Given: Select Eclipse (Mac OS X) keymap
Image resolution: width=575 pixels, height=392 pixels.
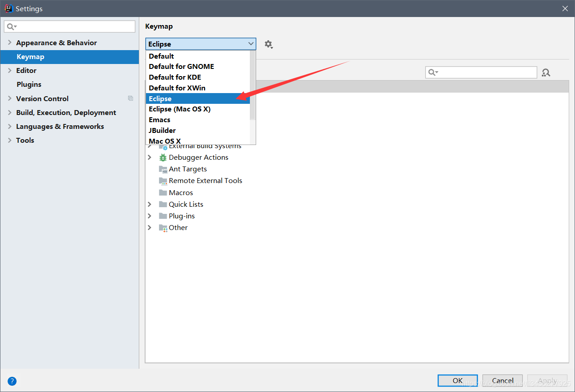Looking at the screenshot, I should click(198, 109).
